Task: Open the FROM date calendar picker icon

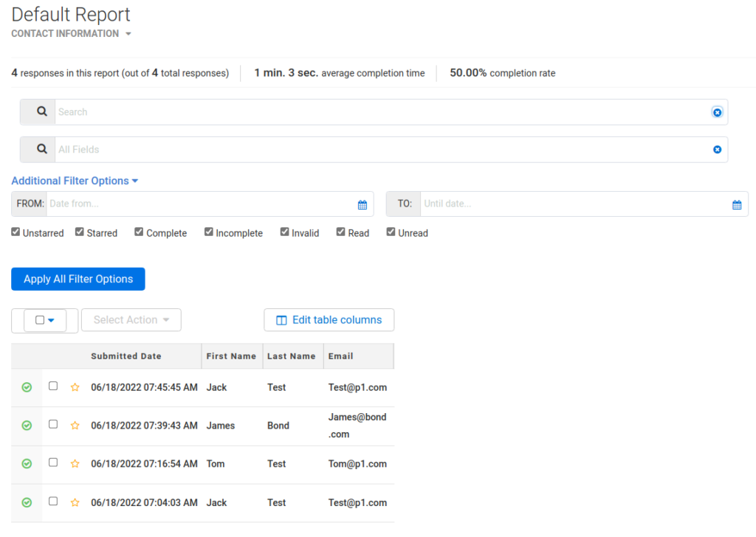Action: click(362, 204)
